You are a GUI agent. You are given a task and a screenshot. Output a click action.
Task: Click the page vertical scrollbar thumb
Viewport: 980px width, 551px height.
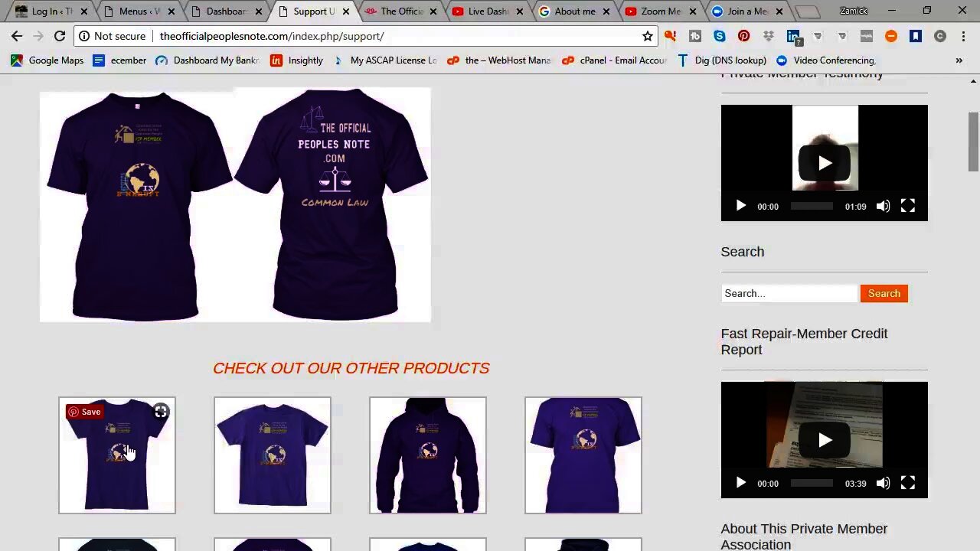(973, 142)
